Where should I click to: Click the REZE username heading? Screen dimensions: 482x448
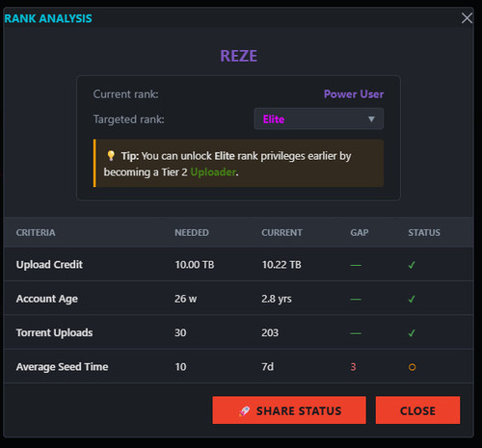[x=238, y=56]
